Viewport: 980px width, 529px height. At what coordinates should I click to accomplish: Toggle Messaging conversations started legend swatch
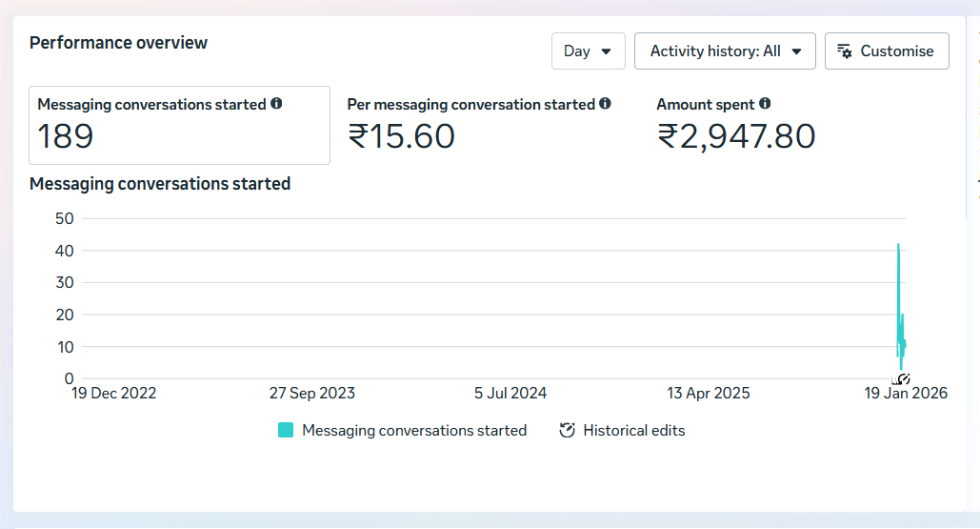point(286,430)
